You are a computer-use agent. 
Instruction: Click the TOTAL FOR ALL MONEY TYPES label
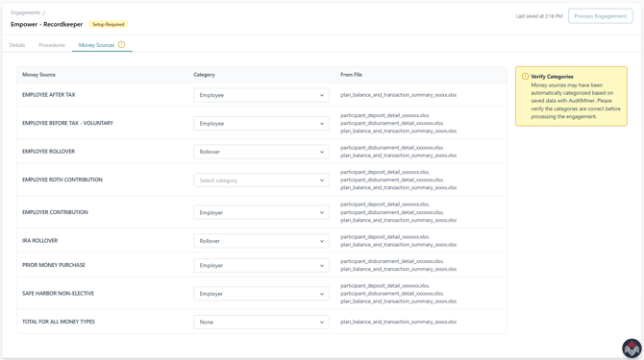click(59, 322)
